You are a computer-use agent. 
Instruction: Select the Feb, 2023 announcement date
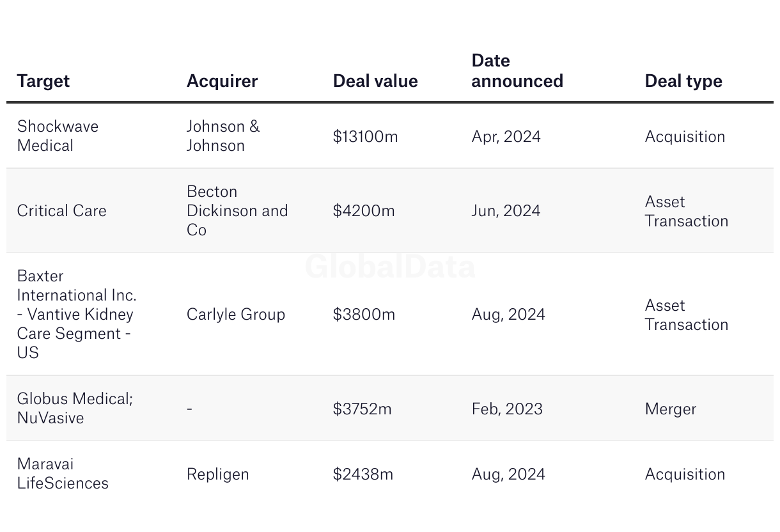[x=507, y=409]
